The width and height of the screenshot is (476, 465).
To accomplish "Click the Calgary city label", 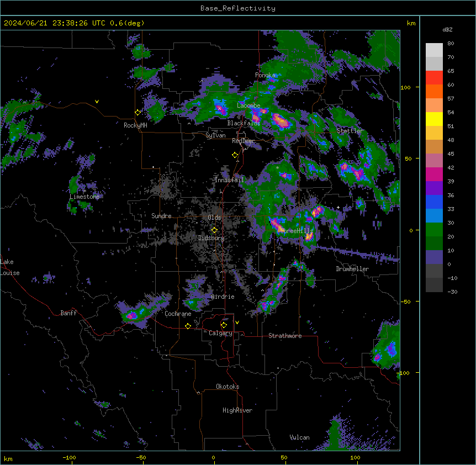I will coord(221,333).
